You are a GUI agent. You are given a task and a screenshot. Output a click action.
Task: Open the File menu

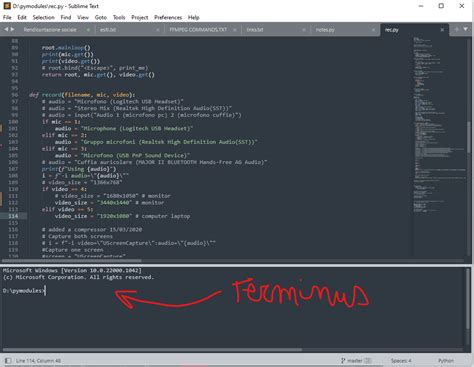[x=7, y=17]
